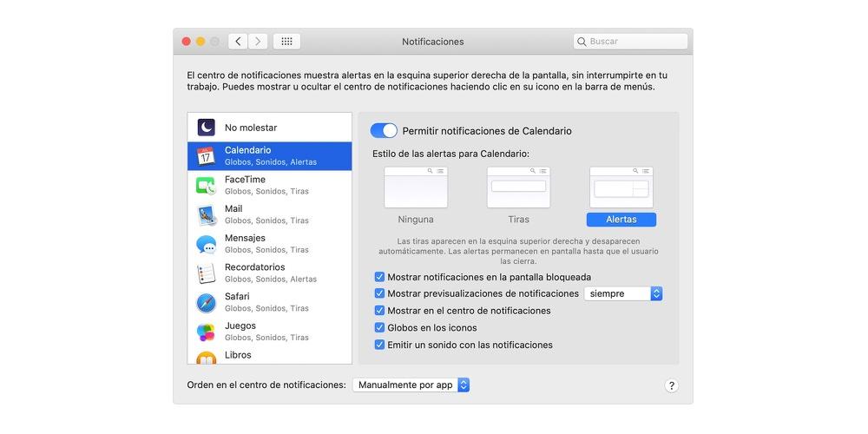Click the Mensajes speech bubble icon
The width and height of the screenshot is (868, 434).
[206, 244]
